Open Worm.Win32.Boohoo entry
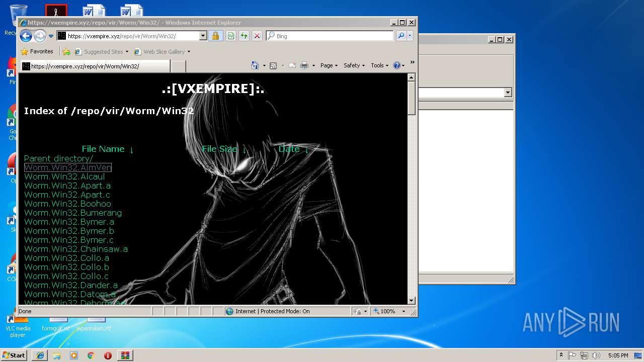 click(67, 204)
